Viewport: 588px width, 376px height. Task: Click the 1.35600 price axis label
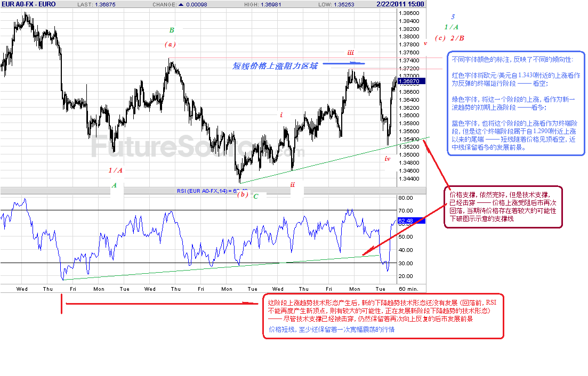click(409, 131)
